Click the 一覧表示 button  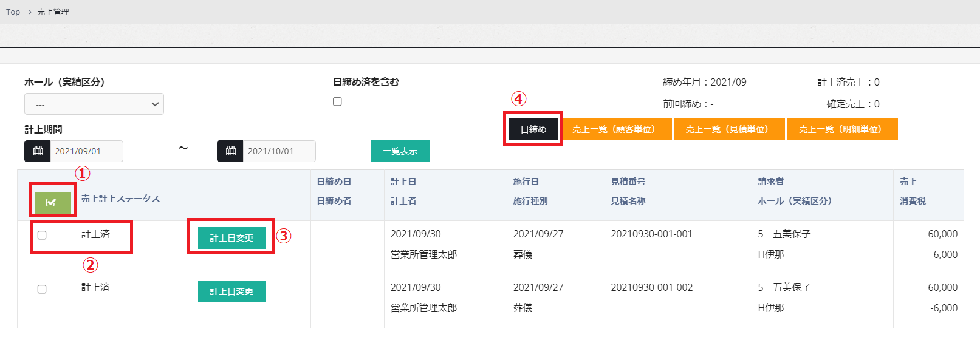tap(400, 151)
